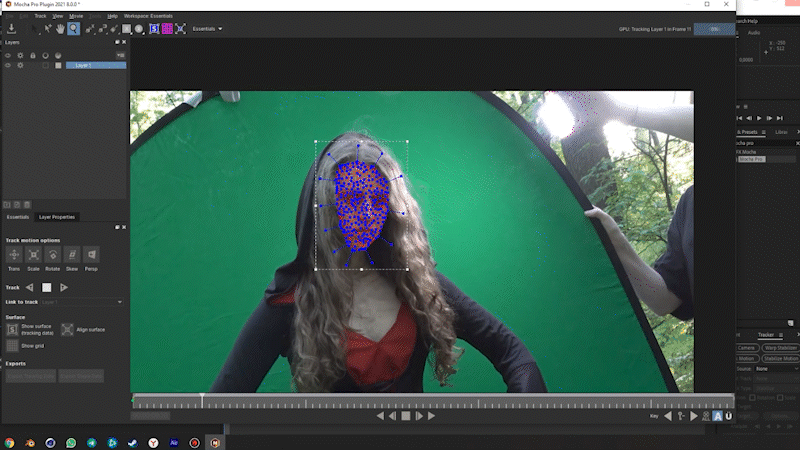Image resolution: width=800 pixels, height=450 pixels.
Task: Open the Link to track dropdown
Action: click(x=82, y=302)
